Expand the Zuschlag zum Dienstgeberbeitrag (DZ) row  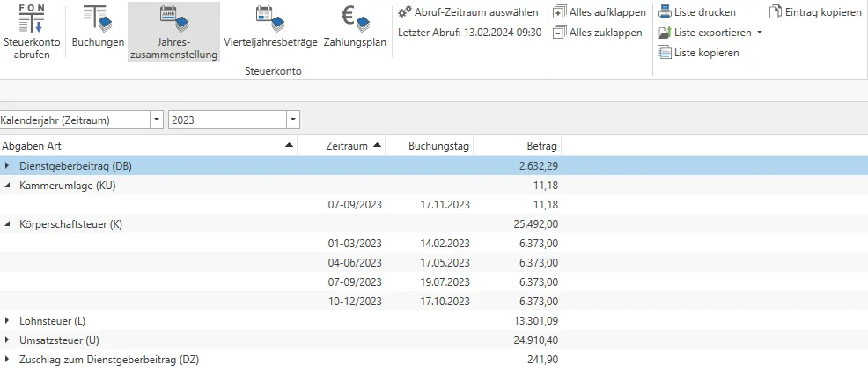[x=7, y=360]
